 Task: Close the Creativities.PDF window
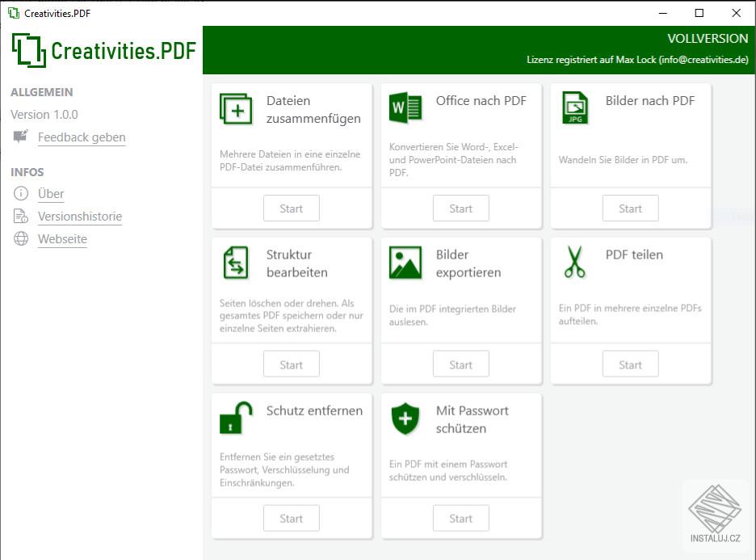(737, 13)
